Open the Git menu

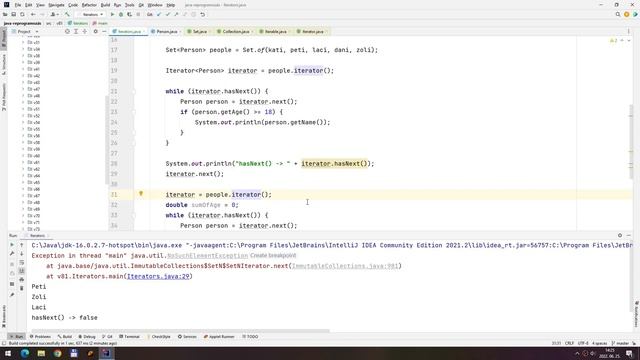141,5
